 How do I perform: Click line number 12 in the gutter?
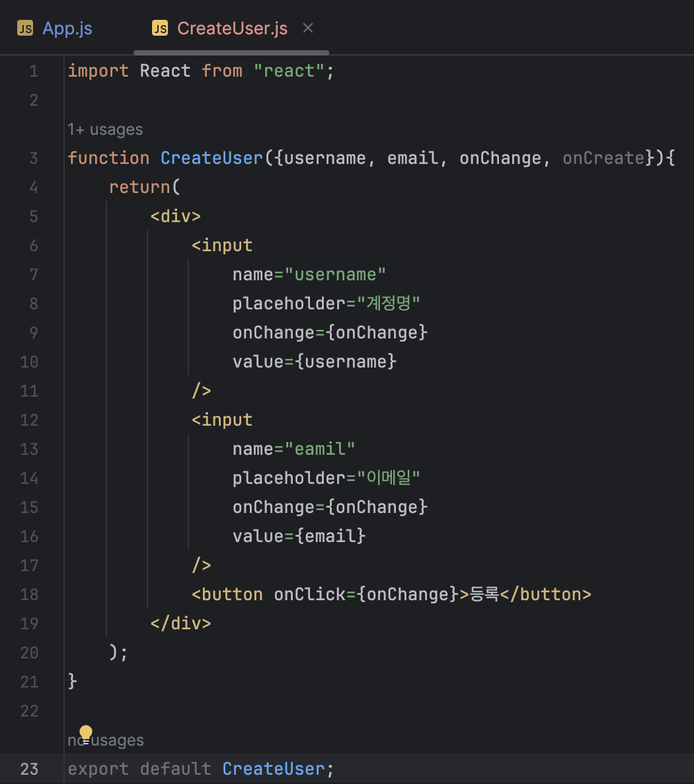tap(29, 420)
